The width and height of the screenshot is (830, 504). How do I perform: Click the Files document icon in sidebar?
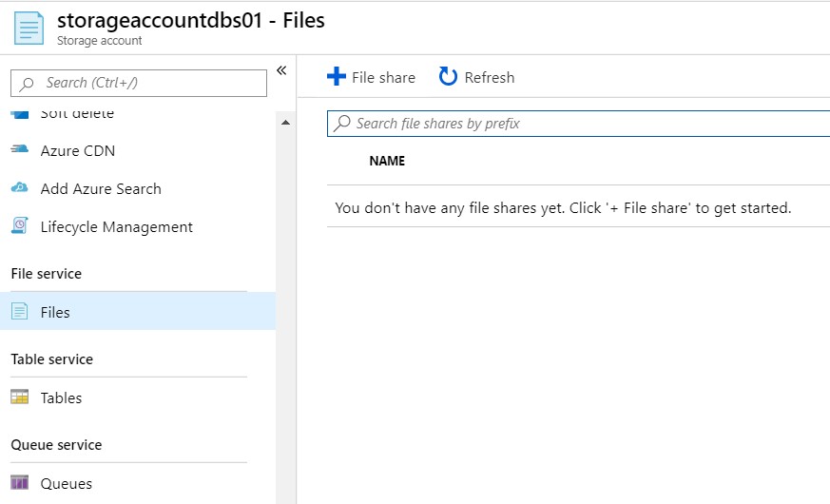coord(20,311)
